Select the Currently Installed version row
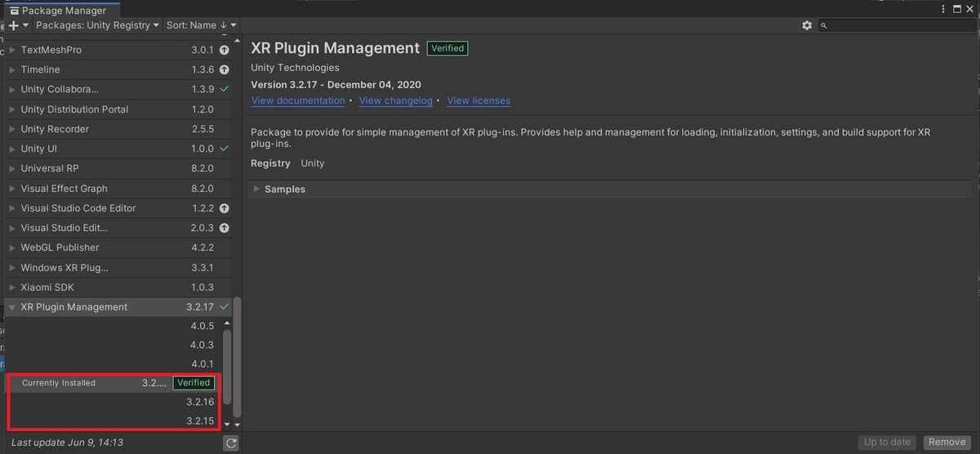Screen dimensions: 980x454 (114, 383)
